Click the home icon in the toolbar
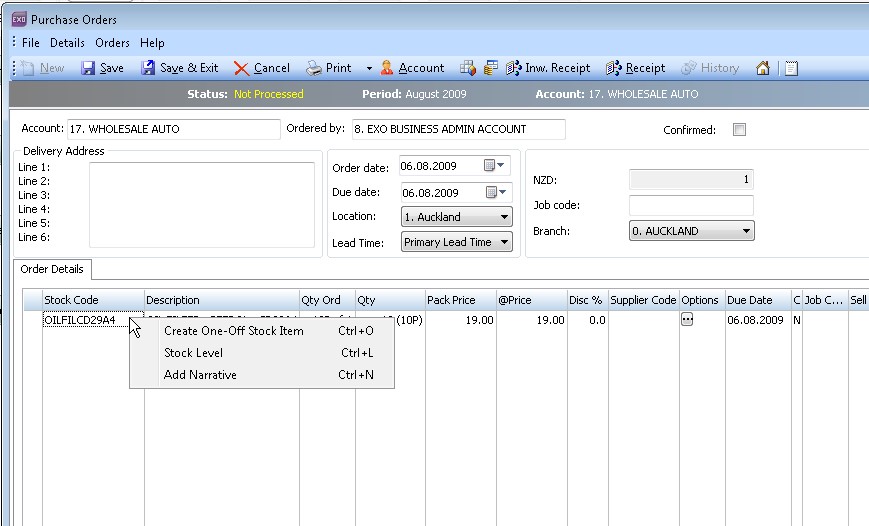This screenshot has width=869, height=526. pos(763,68)
